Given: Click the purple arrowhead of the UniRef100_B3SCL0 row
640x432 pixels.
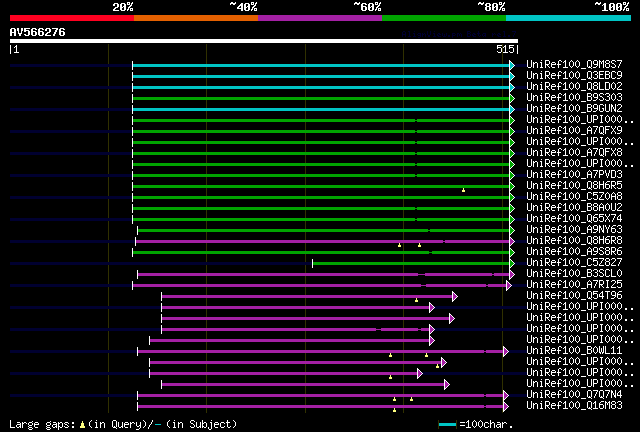Looking at the screenshot, I should coord(512,275).
